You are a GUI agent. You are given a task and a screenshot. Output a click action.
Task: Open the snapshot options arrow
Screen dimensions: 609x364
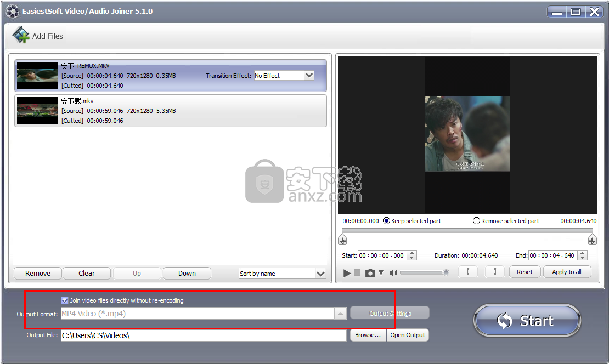click(x=381, y=273)
